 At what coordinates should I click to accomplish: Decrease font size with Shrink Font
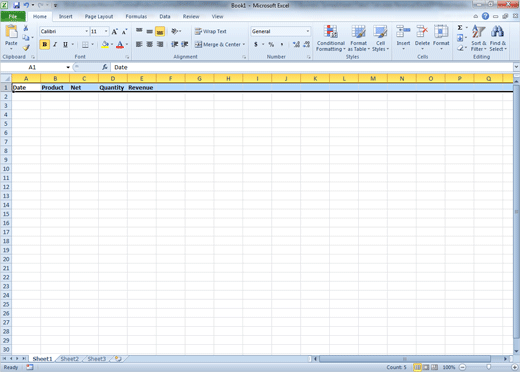[x=124, y=31]
